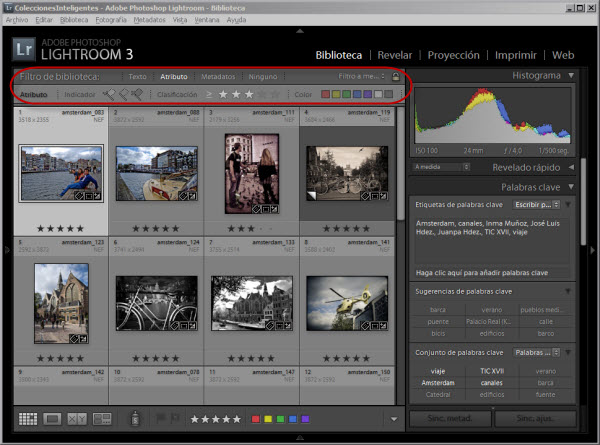Image resolution: width=600 pixels, height=445 pixels.
Task: Open the Archivo menu
Action: click(17, 20)
